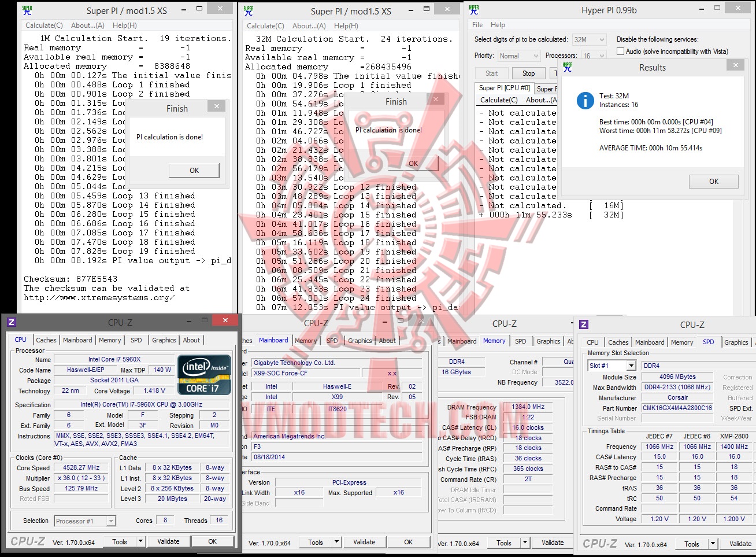Switch to the CPU tab in the CPU-Z SPD window
The width and height of the screenshot is (756, 557).
coord(593,342)
